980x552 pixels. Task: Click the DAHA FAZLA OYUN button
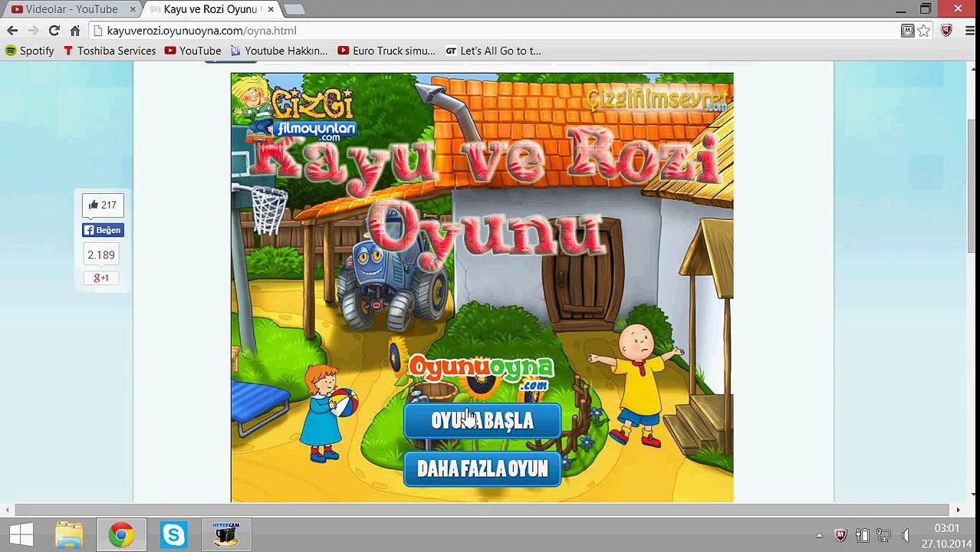tap(482, 468)
